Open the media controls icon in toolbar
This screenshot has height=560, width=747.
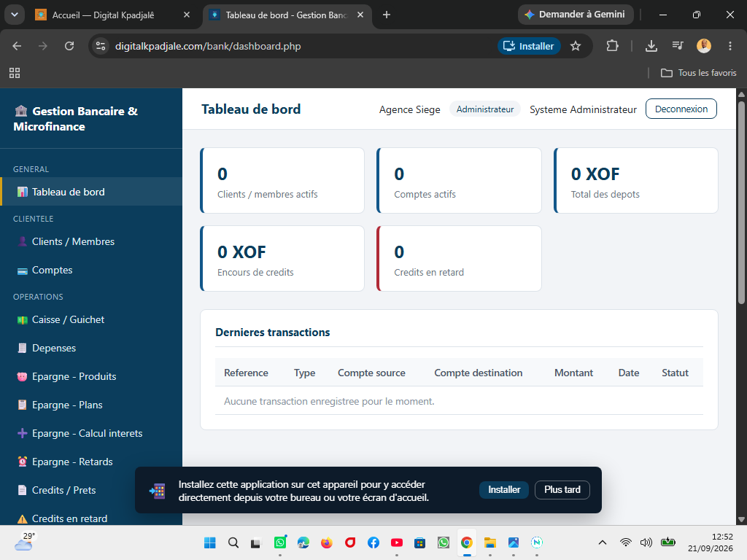click(x=678, y=46)
